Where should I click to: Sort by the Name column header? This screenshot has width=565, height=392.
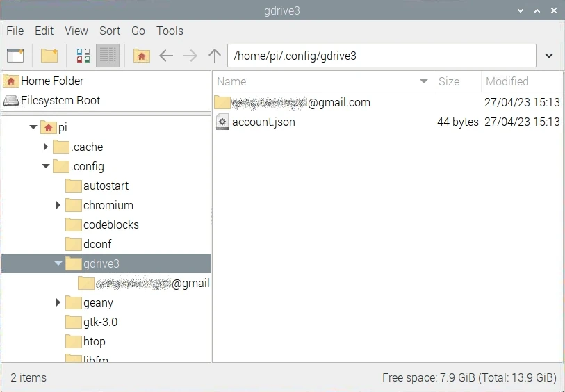click(x=323, y=81)
